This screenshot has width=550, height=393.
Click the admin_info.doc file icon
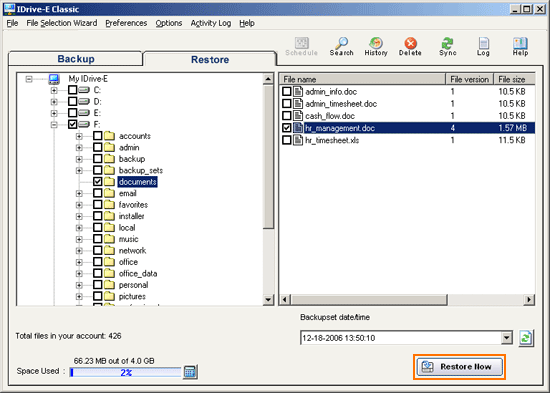point(298,92)
